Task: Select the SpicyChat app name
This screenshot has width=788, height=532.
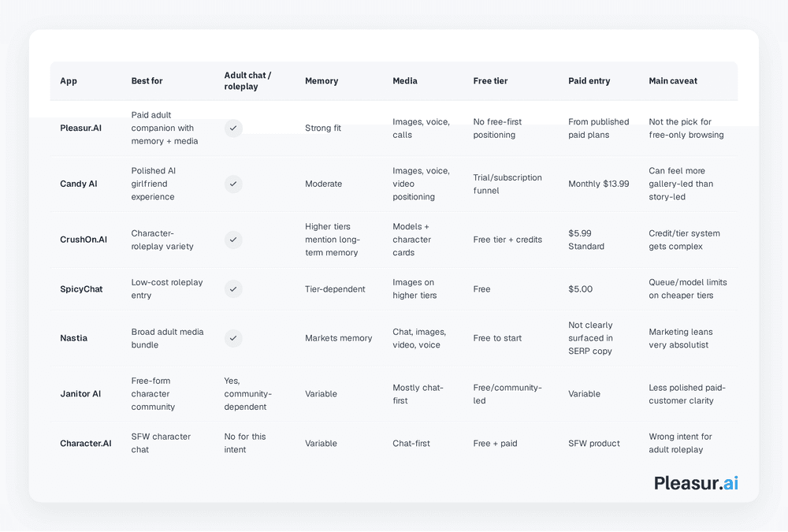Action: (81, 289)
